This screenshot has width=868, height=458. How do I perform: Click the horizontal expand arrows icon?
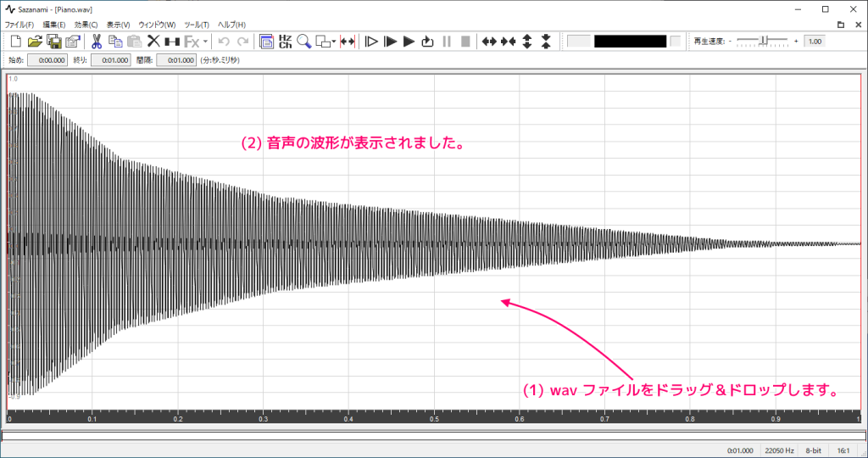click(489, 41)
